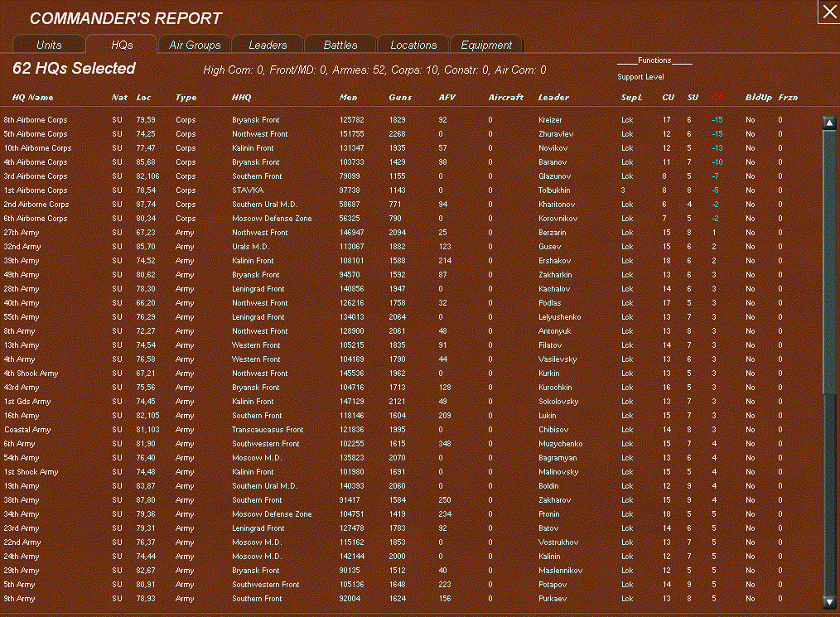This screenshot has width=840, height=617.
Task: Go to the Leaders tab
Action: click(268, 45)
